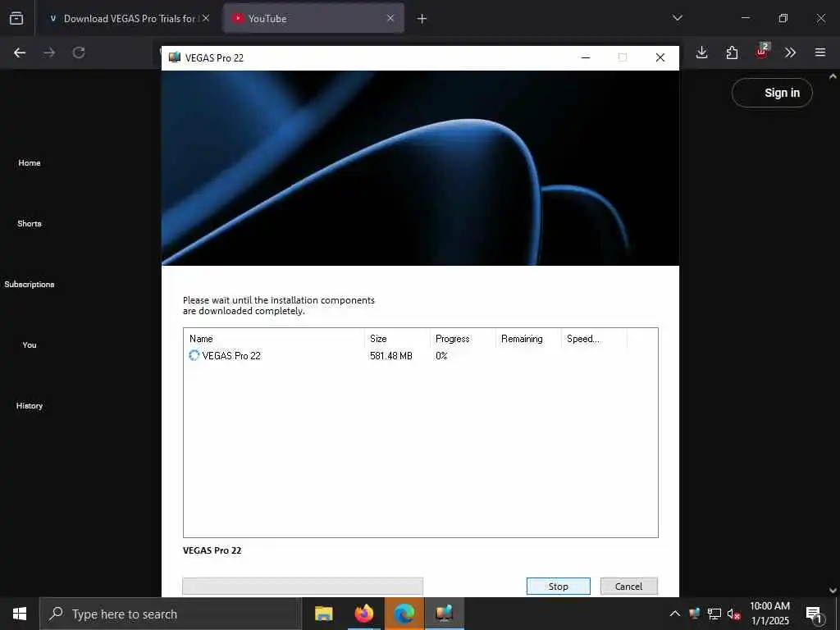Viewport: 840px width, 630px height.
Task: Stop the VEGAS Pro 22 download
Action: [x=558, y=586]
